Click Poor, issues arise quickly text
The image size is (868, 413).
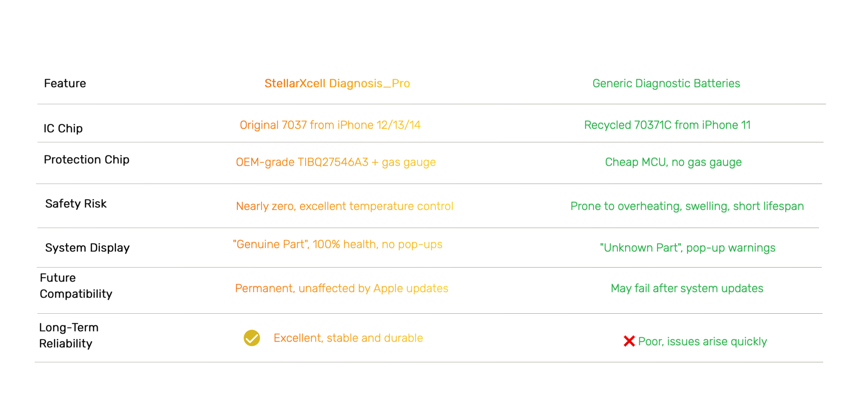click(x=702, y=341)
